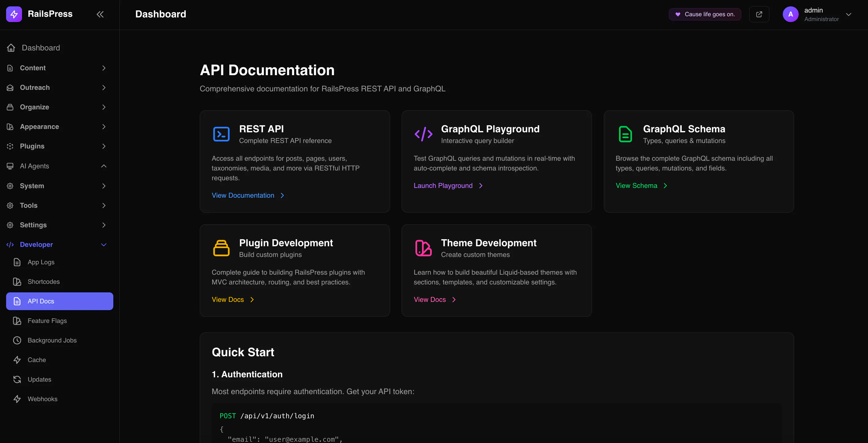Click the Developer label in the sidebar
Screen dimensions: 868x443
click(36, 245)
